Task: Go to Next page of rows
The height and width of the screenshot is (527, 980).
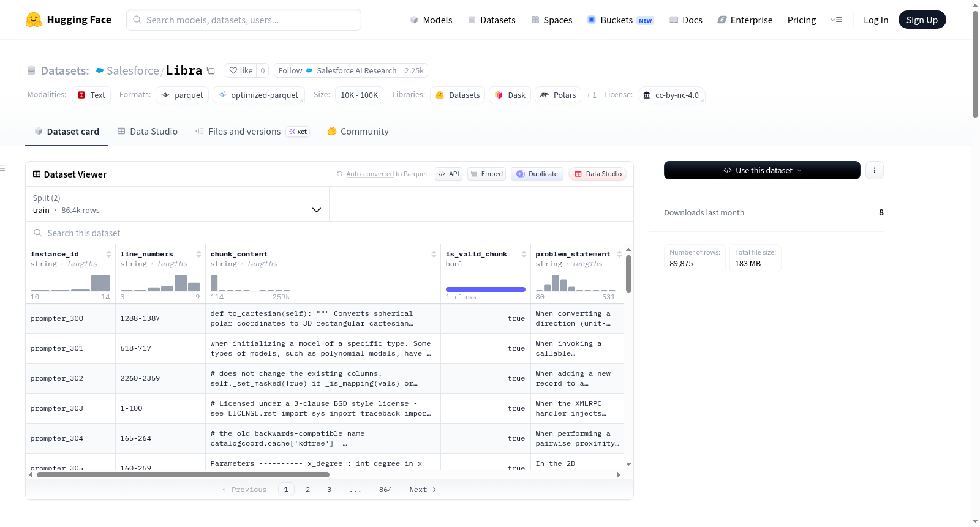Action: point(423,490)
